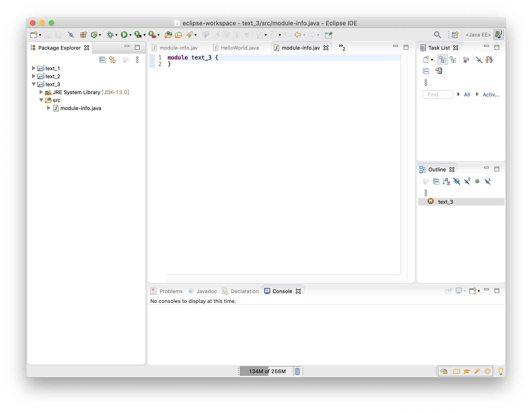Screen dimensions: 532x412
Task: Click the New Task icon in Task List
Action: (x=426, y=60)
